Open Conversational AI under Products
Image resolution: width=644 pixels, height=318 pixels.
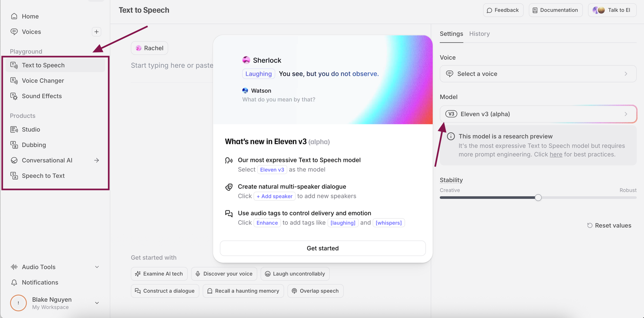point(55,160)
